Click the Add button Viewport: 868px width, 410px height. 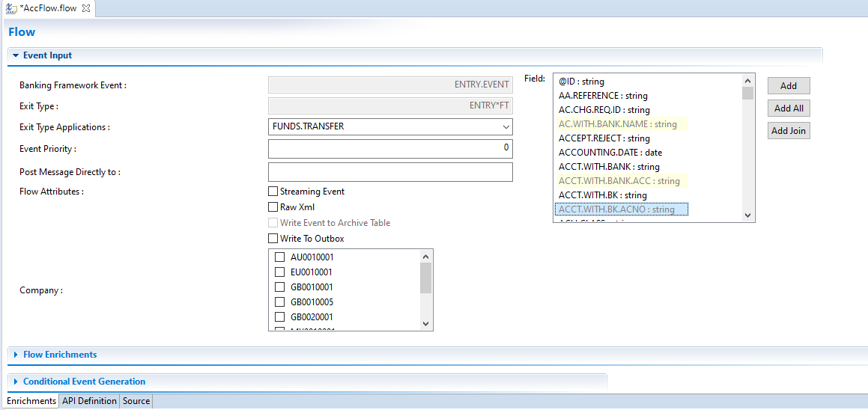[789, 86]
